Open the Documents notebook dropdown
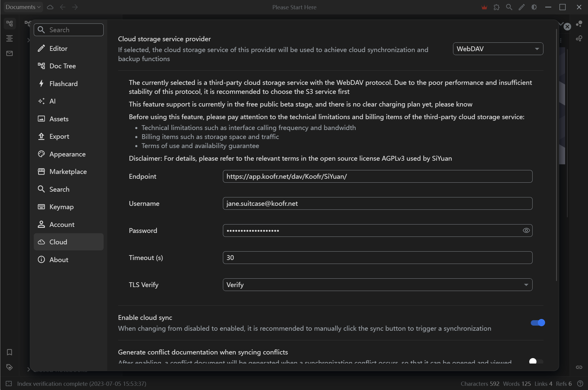 (22, 7)
